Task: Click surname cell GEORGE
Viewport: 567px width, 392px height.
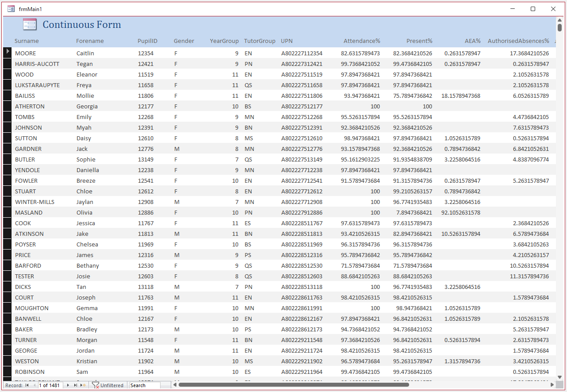Action: click(26, 350)
